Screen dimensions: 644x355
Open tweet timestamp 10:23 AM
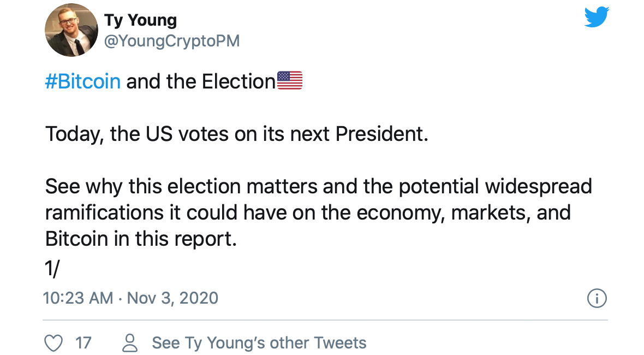(77, 298)
